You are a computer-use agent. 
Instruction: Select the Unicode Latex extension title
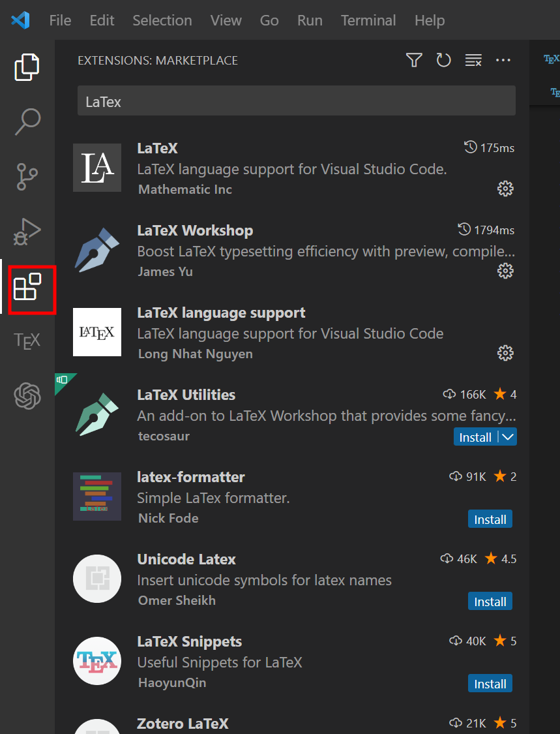(186, 559)
